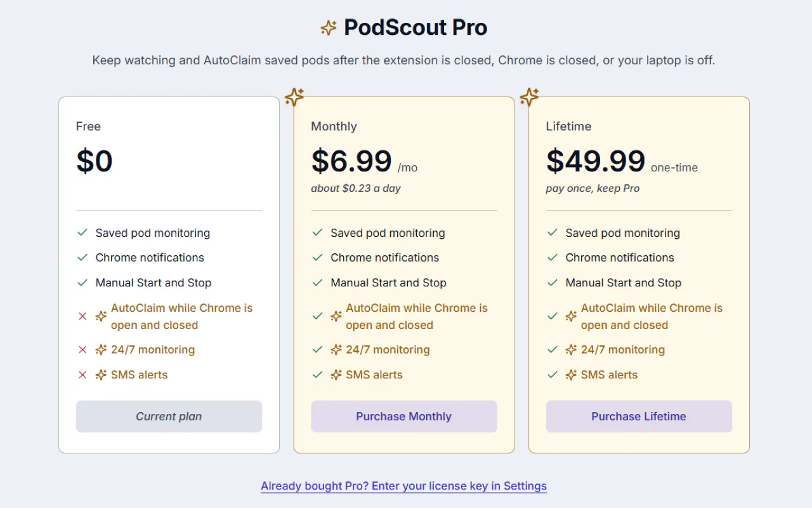Click sparkle icon before Lifetime 24/7 monitoring
The height and width of the screenshot is (508, 812).
(x=571, y=349)
